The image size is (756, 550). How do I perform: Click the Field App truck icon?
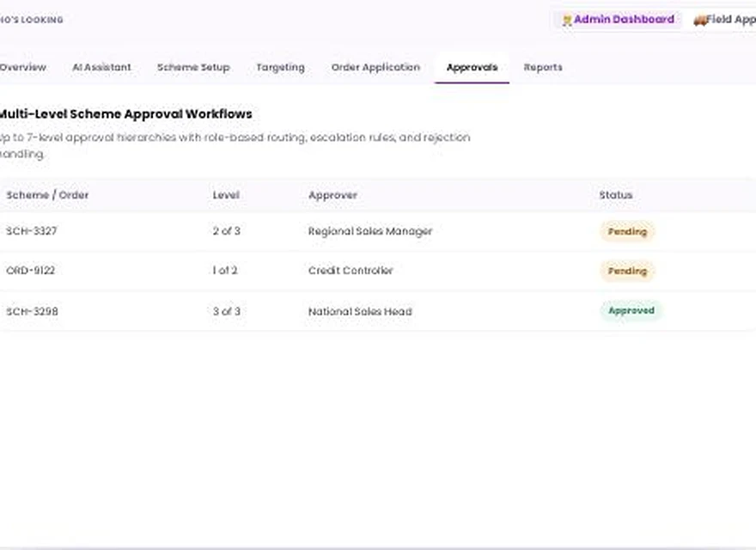click(x=699, y=21)
